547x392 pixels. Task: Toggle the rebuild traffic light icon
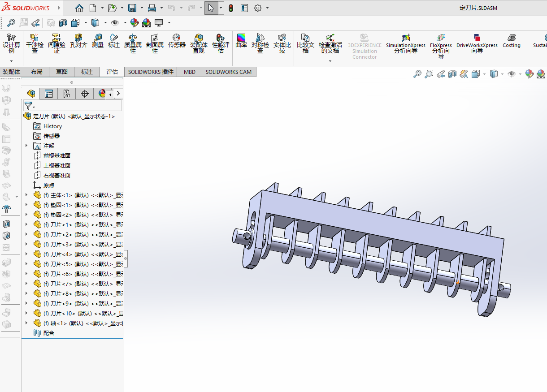click(231, 8)
